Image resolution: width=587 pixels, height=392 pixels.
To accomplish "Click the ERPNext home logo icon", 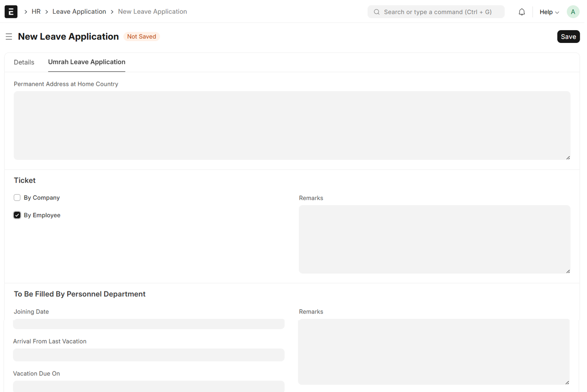I will pyautogui.click(x=11, y=11).
